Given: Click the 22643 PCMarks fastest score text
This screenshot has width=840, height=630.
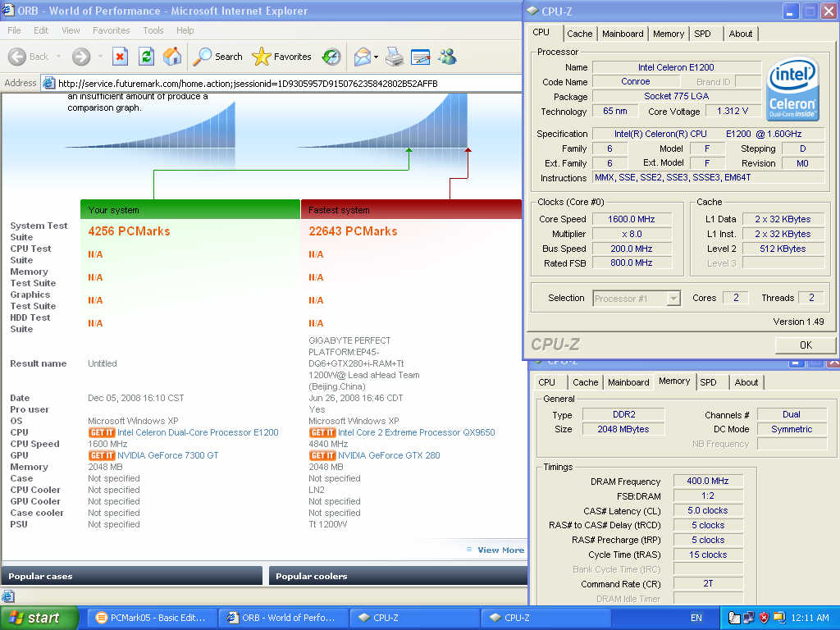Looking at the screenshot, I should point(353,231).
